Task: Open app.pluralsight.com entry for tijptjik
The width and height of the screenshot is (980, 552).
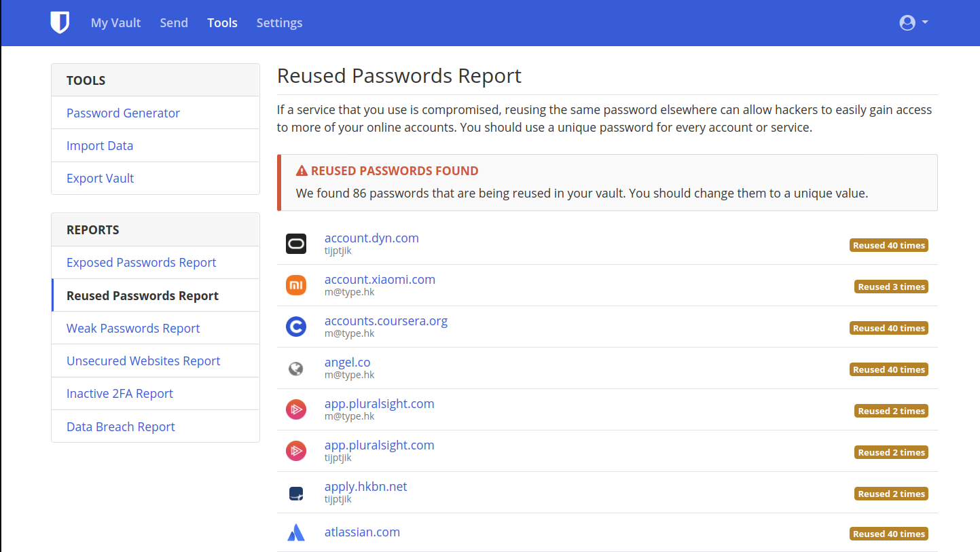Action: coord(379,445)
